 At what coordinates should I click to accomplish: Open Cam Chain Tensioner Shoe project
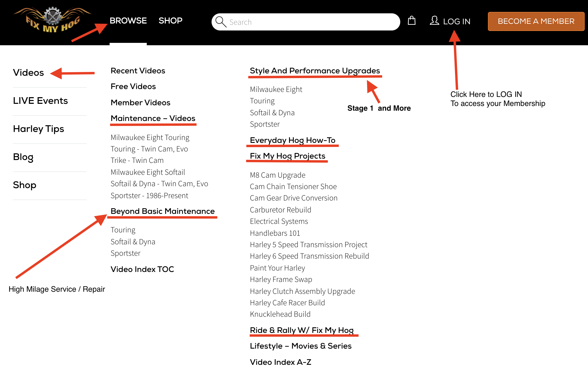coord(293,186)
